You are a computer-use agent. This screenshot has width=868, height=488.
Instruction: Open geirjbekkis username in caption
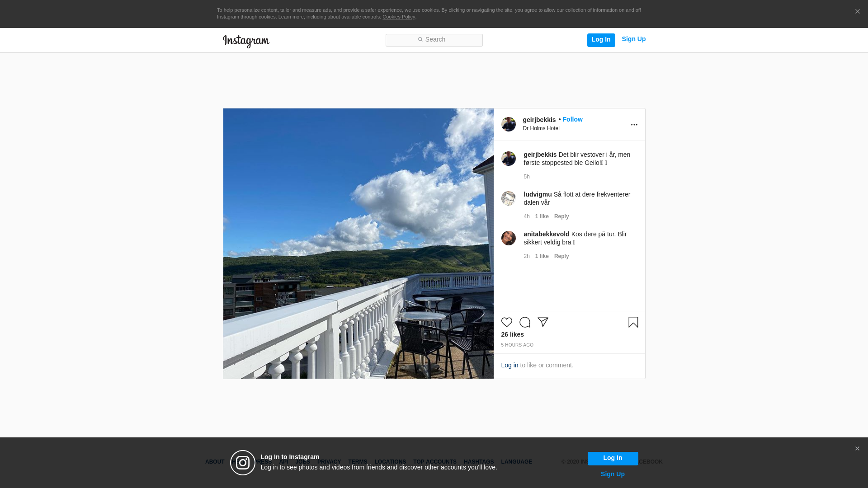pos(540,155)
